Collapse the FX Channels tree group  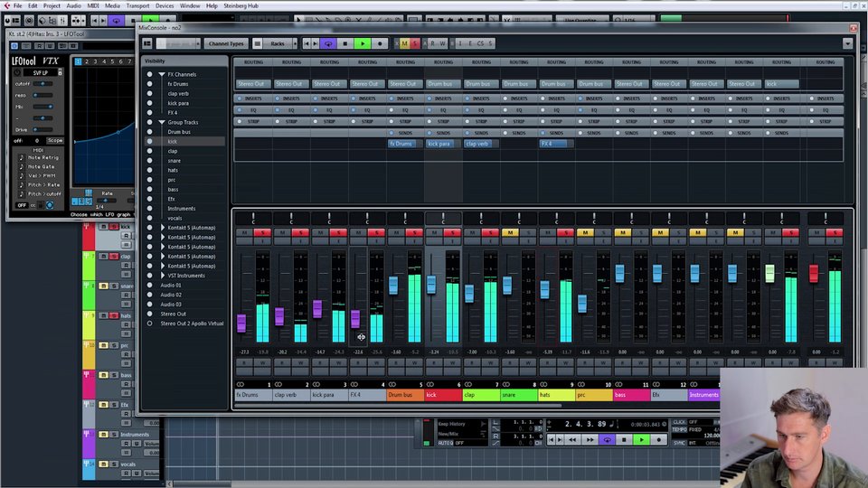[x=162, y=74]
